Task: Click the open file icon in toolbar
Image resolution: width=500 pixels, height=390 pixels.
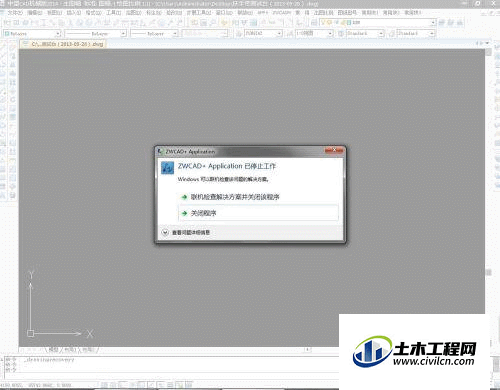Action: (16, 23)
